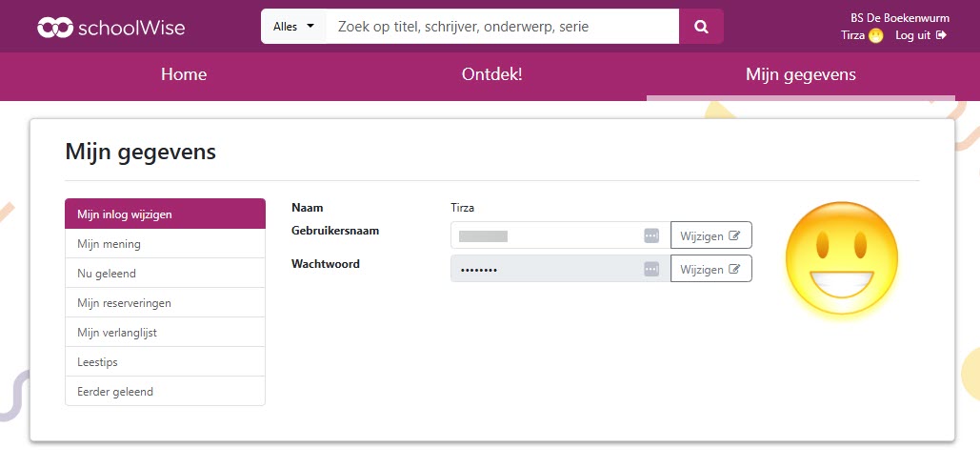Click the schoolWise logo

[x=110, y=27]
